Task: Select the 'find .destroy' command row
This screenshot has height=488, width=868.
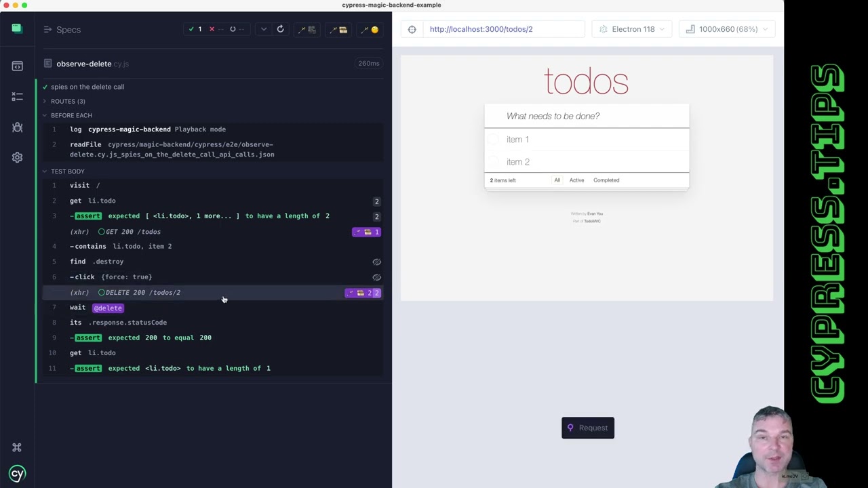Action: 213,262
